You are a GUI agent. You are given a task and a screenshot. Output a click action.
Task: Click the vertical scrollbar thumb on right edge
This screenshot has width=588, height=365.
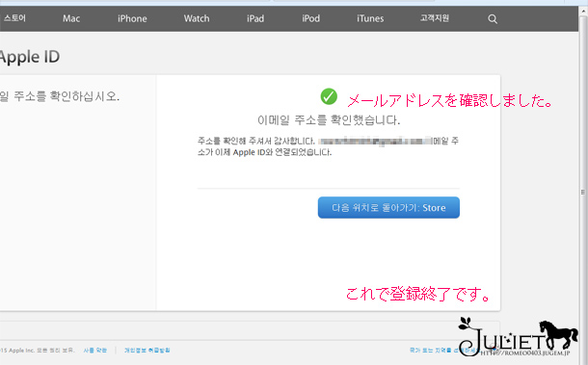point(583,192)
